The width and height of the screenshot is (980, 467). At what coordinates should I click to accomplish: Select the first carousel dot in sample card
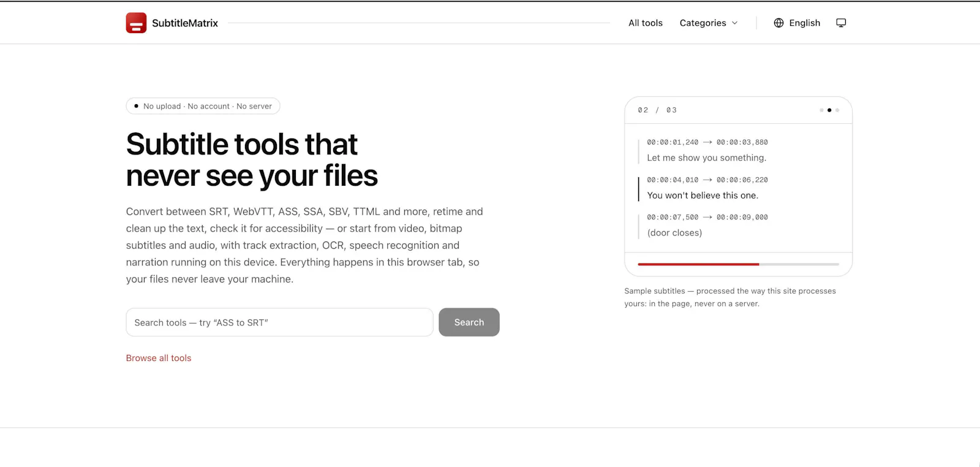click(x=821, y=110)
